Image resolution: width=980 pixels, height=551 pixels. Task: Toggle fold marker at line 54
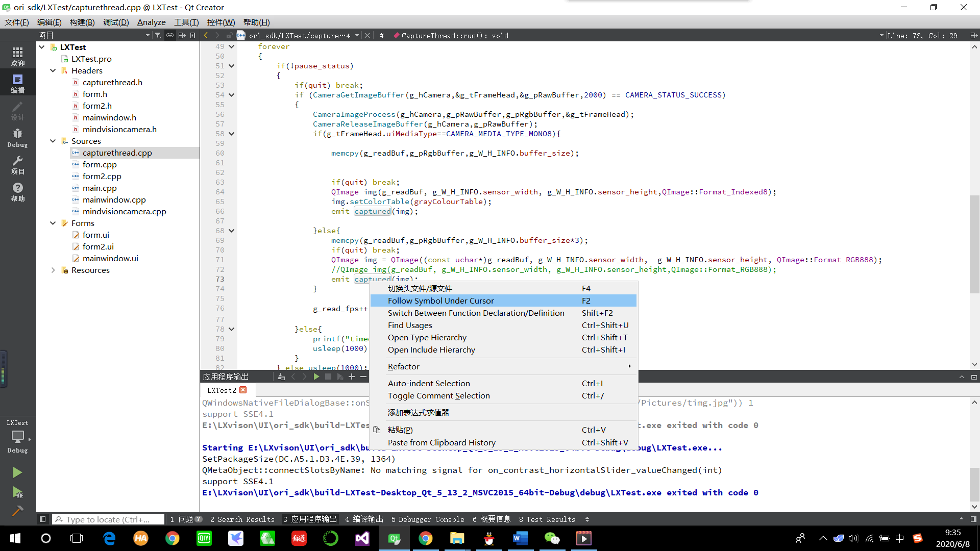click(231, 95)
